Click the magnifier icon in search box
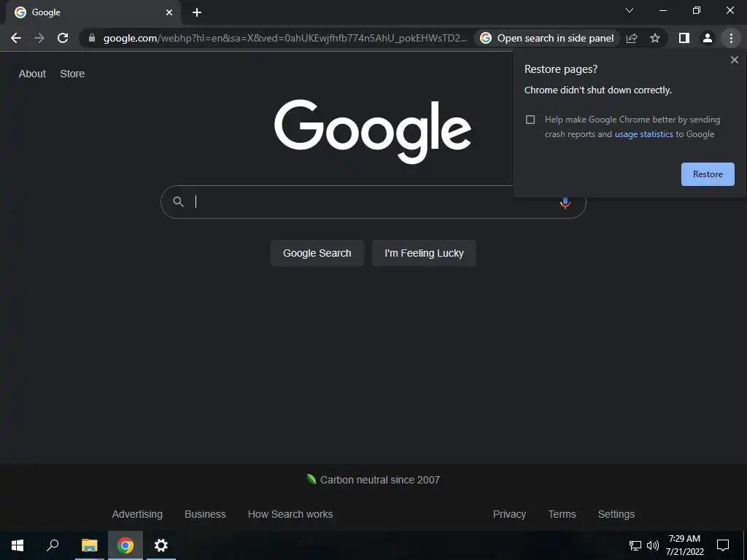The image size is (747, 560). (178, 202)
